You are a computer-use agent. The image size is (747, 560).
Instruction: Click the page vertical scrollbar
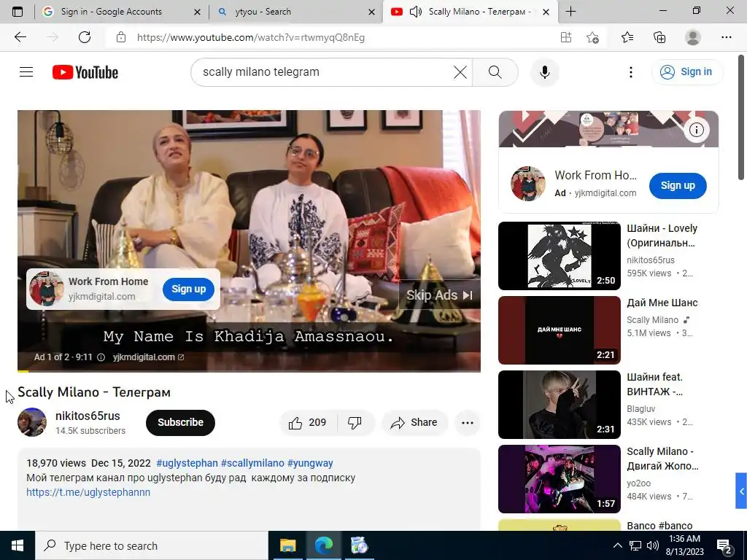tap(741, 119)
